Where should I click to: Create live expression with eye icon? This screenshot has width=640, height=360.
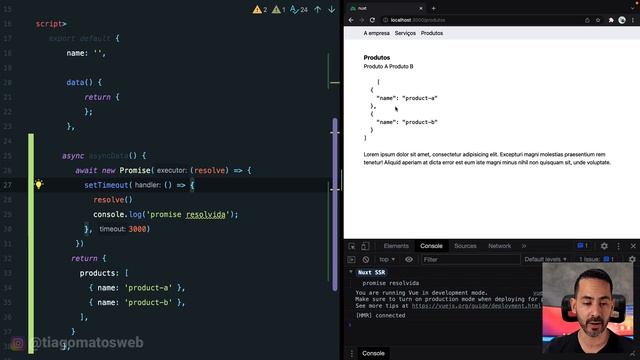pos(409,260)
